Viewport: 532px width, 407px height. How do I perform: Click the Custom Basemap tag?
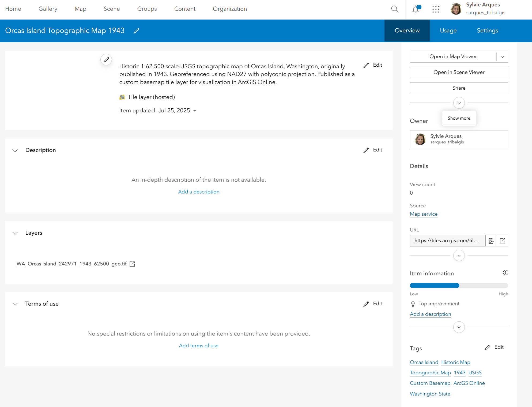point(430,383)
